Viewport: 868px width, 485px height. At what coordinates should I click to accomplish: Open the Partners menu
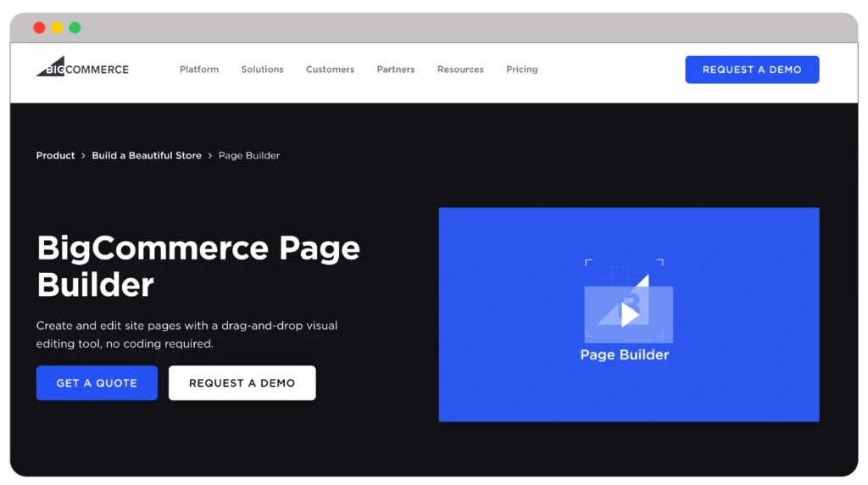tap(396, 70)
